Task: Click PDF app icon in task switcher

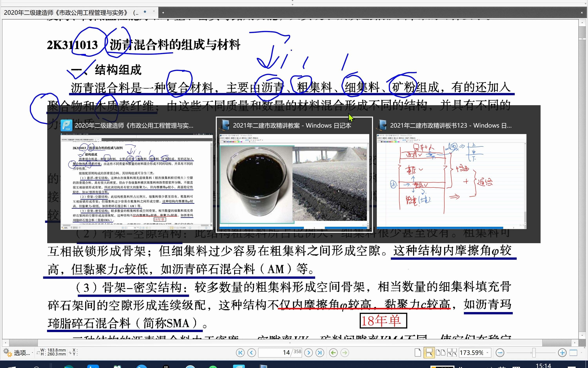Action: coord(66,126)
